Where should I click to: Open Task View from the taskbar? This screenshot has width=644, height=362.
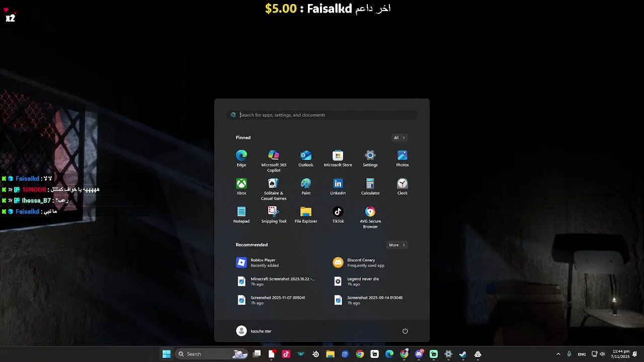257,354
